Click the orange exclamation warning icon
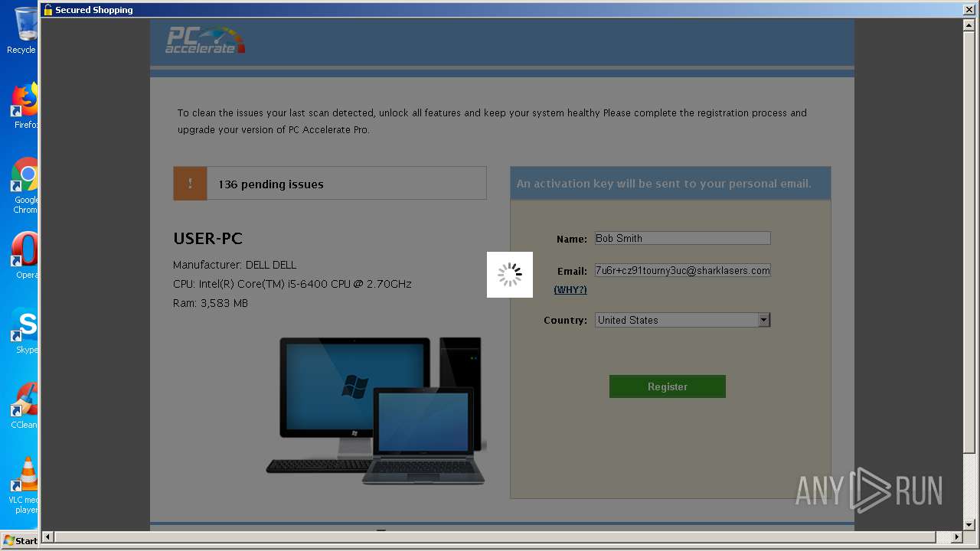Viewport: 980px width, 551px height. click(190, 184)
